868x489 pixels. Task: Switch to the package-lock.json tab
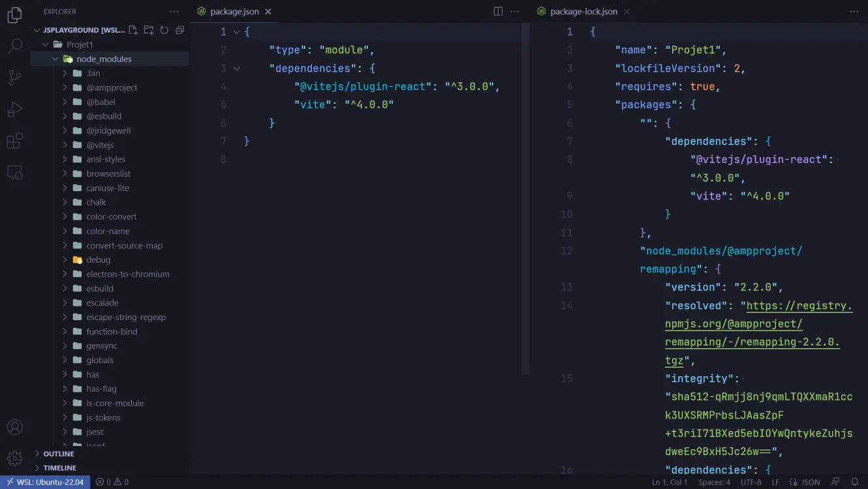click(583, 12)
